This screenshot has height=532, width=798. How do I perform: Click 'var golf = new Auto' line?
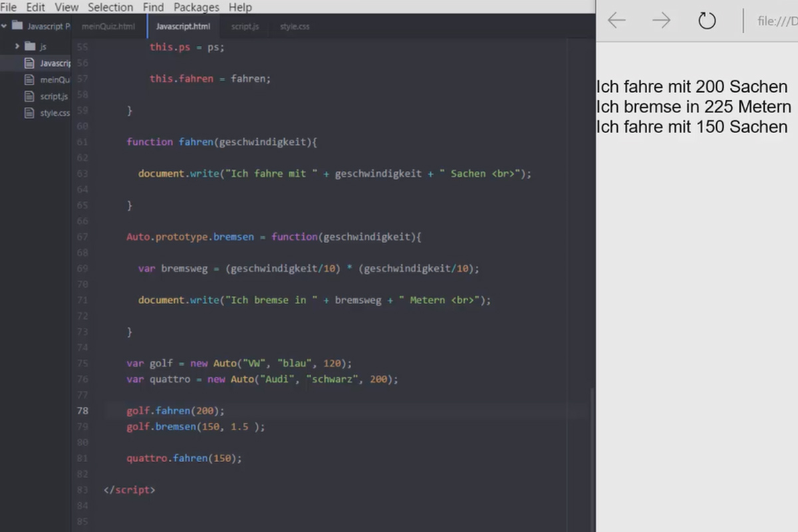pyautogui.click(x=239, y=363)
